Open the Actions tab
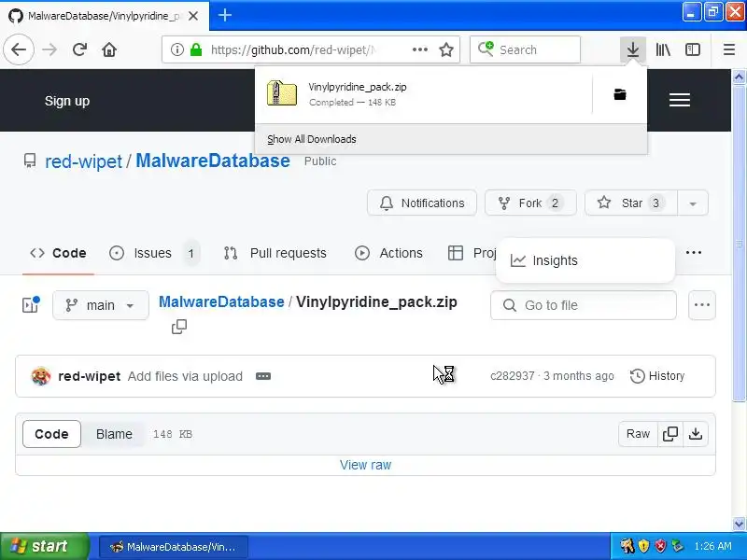This screenshot has height=560, width=747. point(388,253)
